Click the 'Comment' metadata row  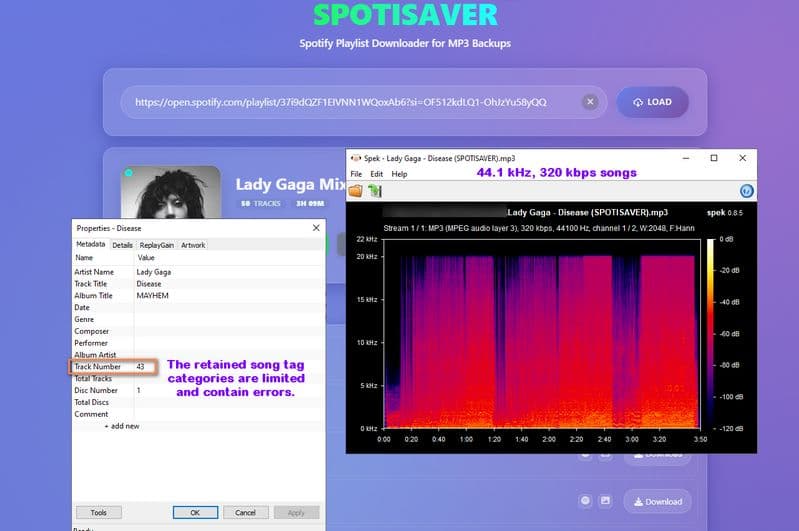(198, 414)
